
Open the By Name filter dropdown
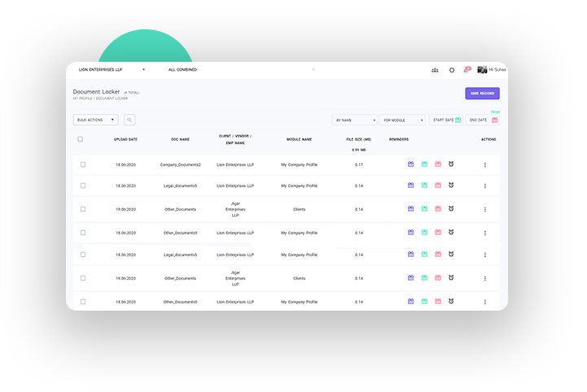pos(354,120)
